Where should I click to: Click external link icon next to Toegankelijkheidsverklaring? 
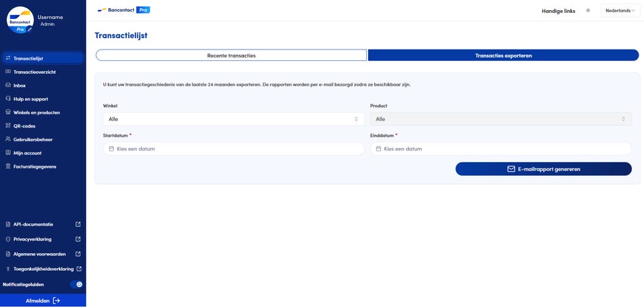click(x=79, y=269)
